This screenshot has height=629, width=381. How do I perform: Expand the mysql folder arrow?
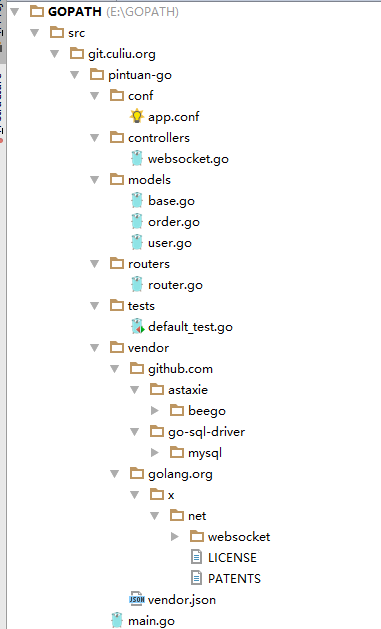coord(155,452)
